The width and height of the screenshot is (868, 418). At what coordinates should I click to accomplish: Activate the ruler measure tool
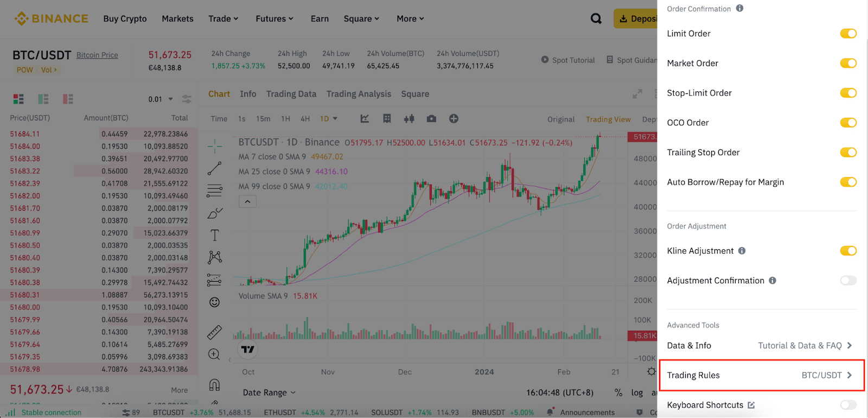tap(215, 332)
